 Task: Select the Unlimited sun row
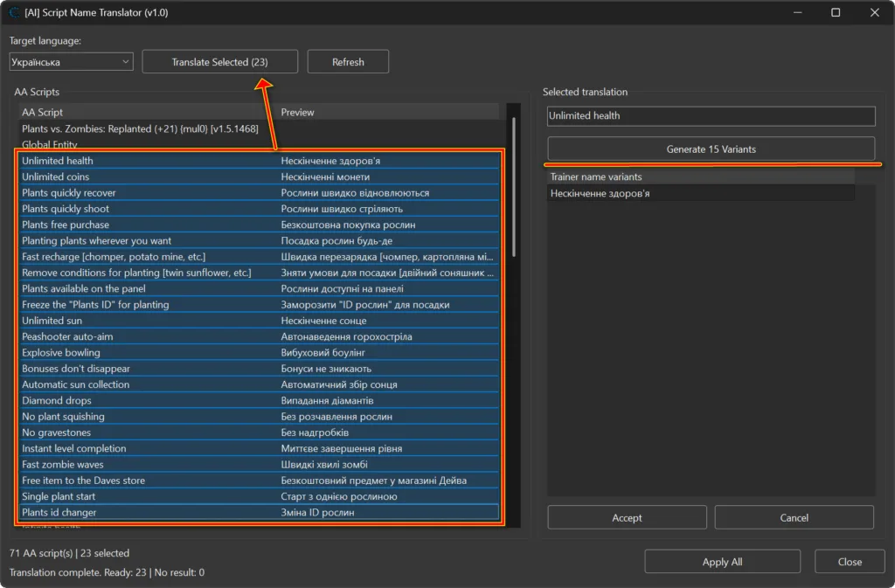point(259,321)
